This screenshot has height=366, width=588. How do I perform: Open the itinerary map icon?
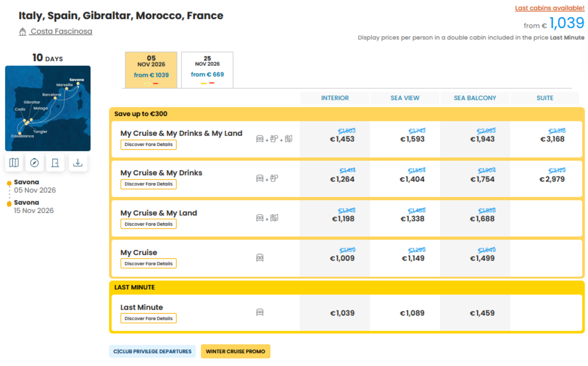pos(14,163)
